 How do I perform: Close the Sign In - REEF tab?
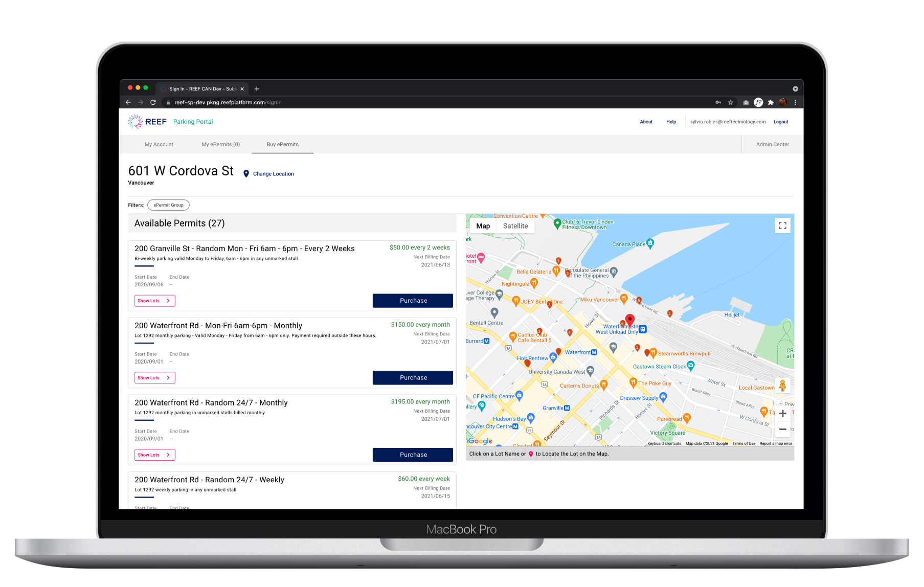tap(242, 89)
